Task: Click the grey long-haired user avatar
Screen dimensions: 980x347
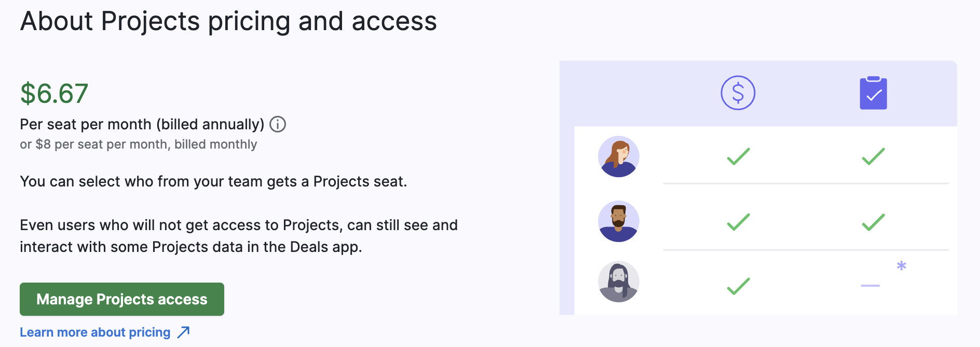Action: (x=618, y=282)
